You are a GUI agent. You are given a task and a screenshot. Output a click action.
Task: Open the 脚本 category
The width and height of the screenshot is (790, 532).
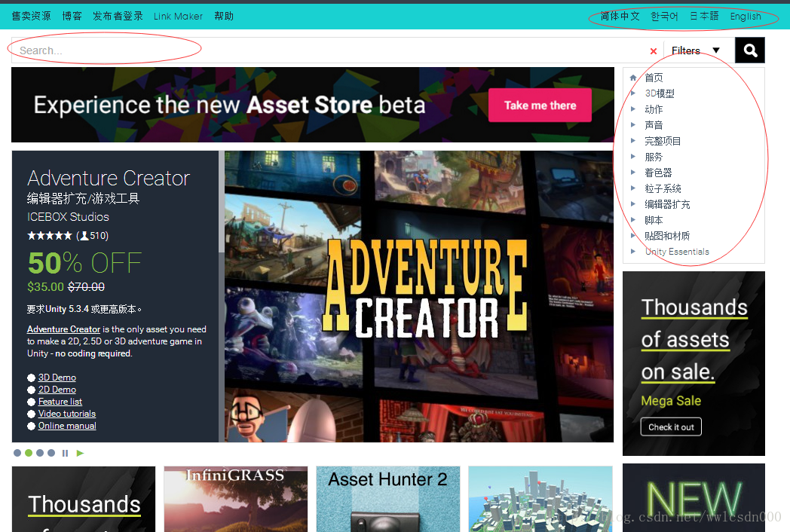tap(654, 220)
